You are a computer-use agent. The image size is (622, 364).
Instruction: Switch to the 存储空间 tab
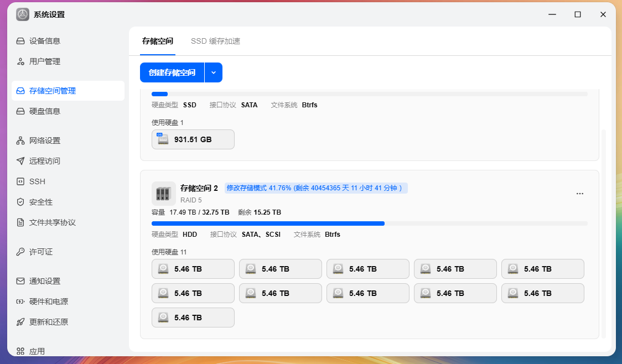[158, 41]
